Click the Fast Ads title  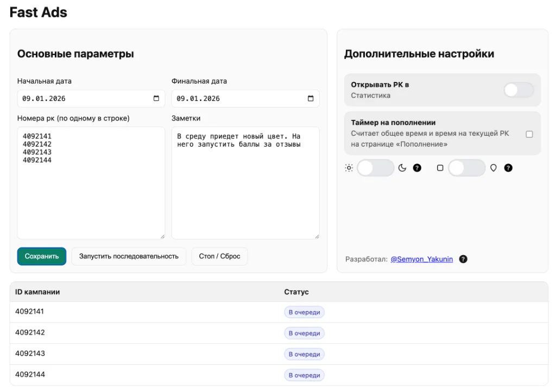(39, 12)
